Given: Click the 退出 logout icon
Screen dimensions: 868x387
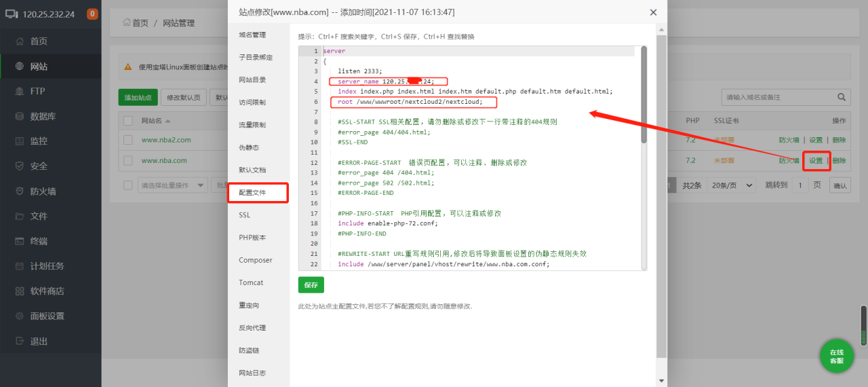Looking at the screenshot, I should (20, 342).
